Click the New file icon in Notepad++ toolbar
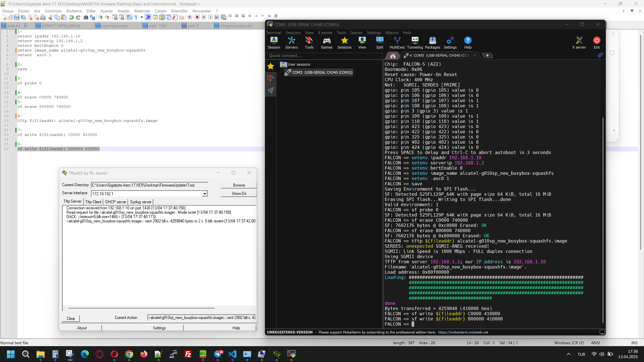Image resolution: width=644 pixels, height=362 pixels. (x=4, y=17)
